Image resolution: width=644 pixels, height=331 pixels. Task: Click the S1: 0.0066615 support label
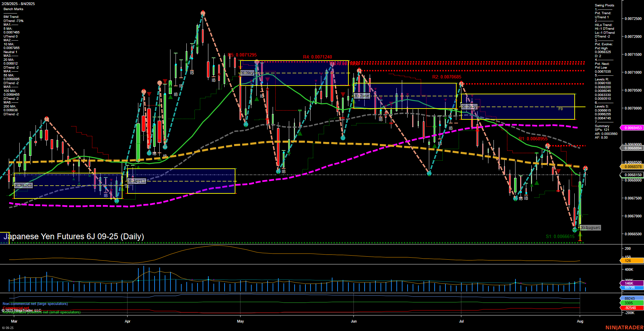560,236
